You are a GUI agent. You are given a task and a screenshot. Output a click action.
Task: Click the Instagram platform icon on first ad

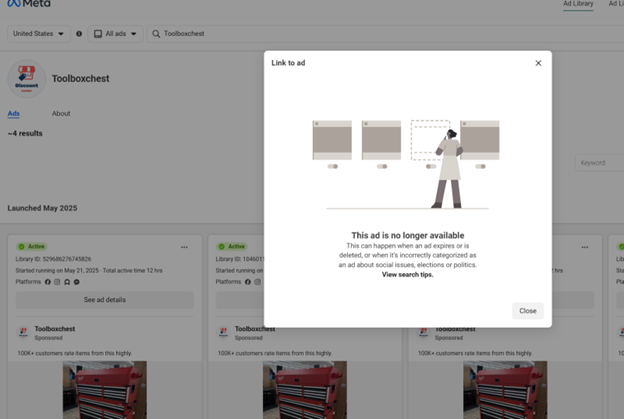pos(57,282)
